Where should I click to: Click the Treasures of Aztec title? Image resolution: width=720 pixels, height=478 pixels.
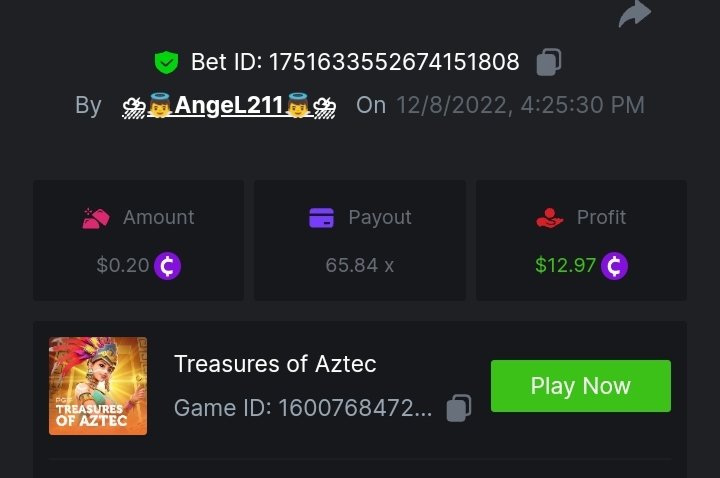[x=275, y=364]
